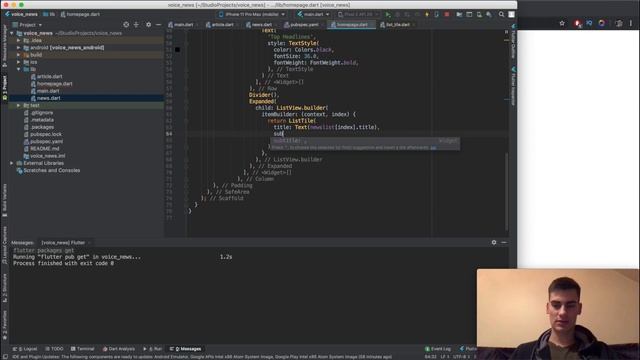The width and height of the screenshot is (640, 360).
Task: Expand the .idea folder
Action: tap(18, 40)
